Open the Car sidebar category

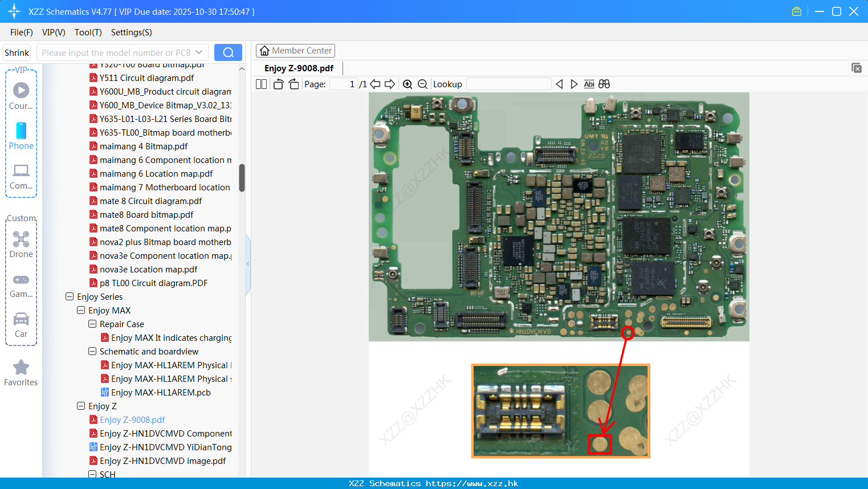tap(21, 325)
